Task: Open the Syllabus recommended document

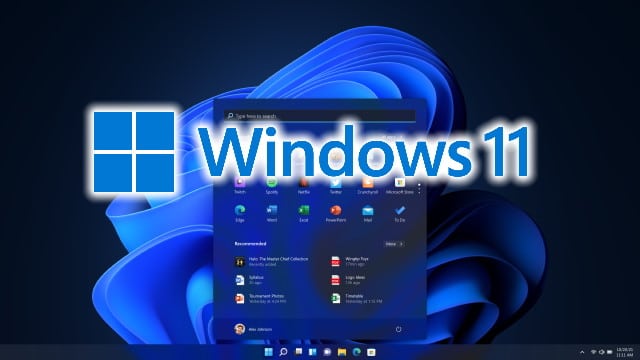Action: tap(249, 280)
